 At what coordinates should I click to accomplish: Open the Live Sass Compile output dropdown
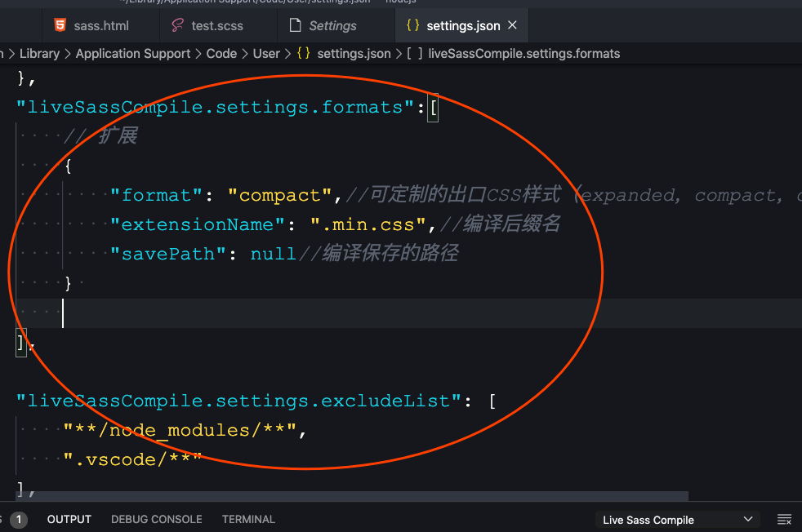pyautogui.click(x=677, y=520)
